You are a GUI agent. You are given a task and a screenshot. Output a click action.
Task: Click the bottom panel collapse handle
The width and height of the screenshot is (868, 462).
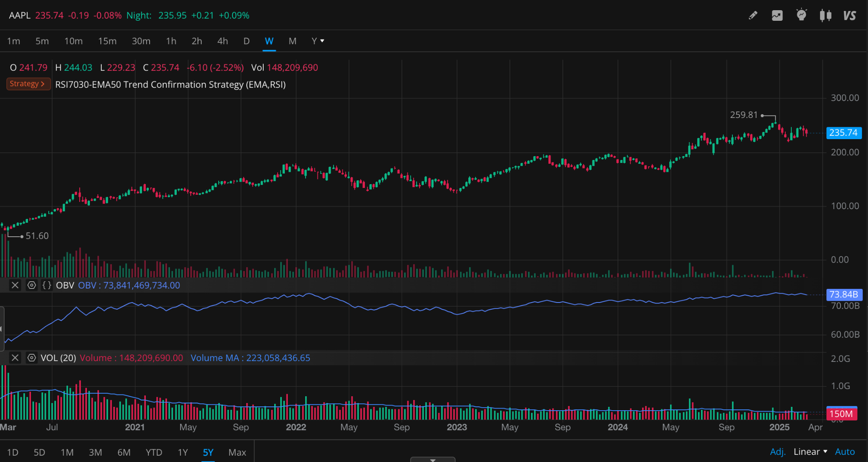coord(433,459)
